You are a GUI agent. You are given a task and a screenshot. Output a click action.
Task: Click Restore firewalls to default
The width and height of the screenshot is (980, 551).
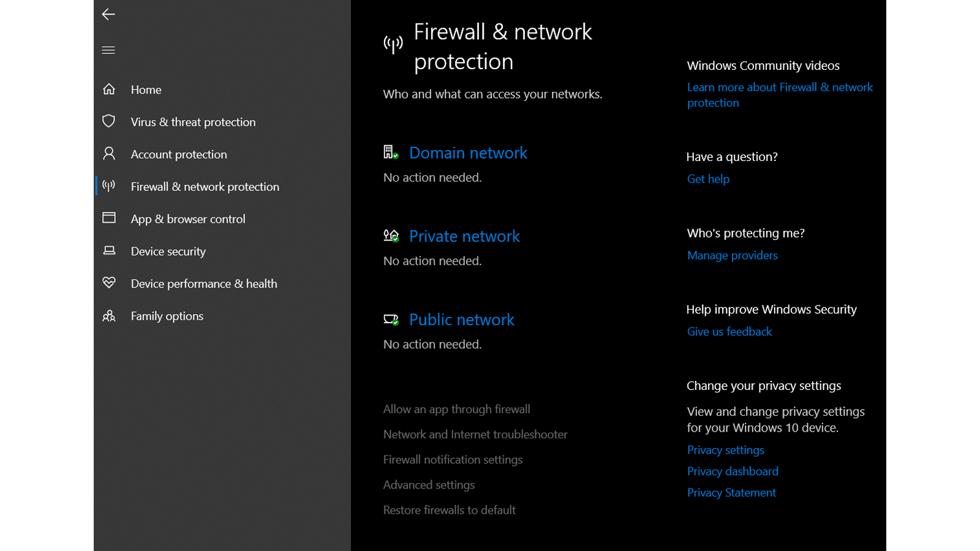click(x=450, y=510)
